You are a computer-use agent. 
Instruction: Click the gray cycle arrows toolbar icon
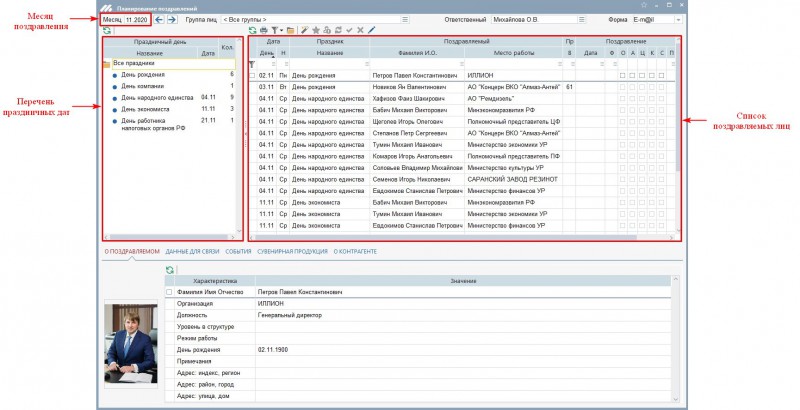tap(338, 31)
